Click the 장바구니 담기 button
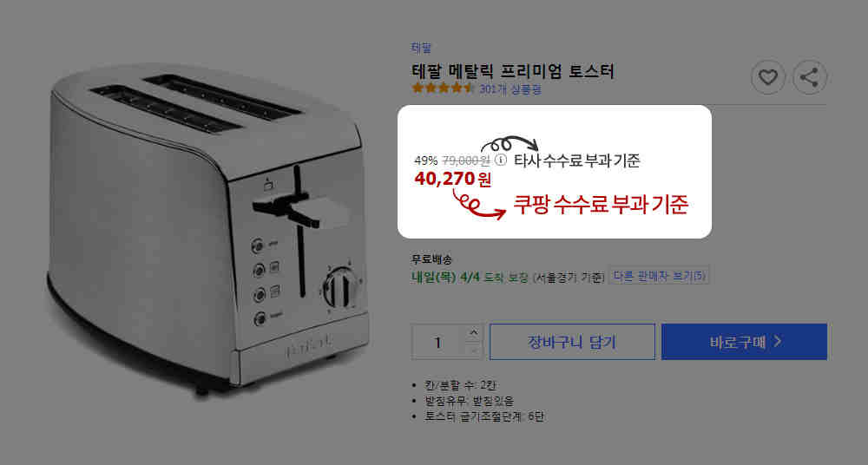 [572, 342]
